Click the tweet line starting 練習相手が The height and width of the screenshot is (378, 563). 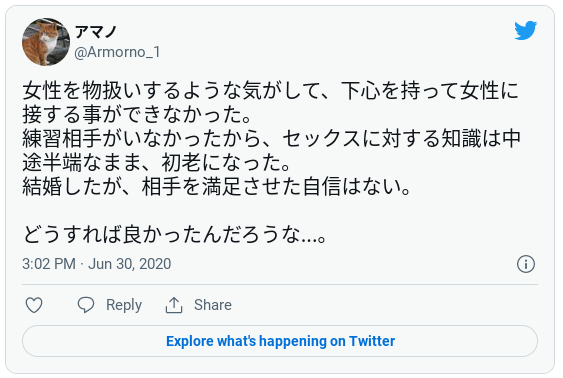click(x=271, y=139)
